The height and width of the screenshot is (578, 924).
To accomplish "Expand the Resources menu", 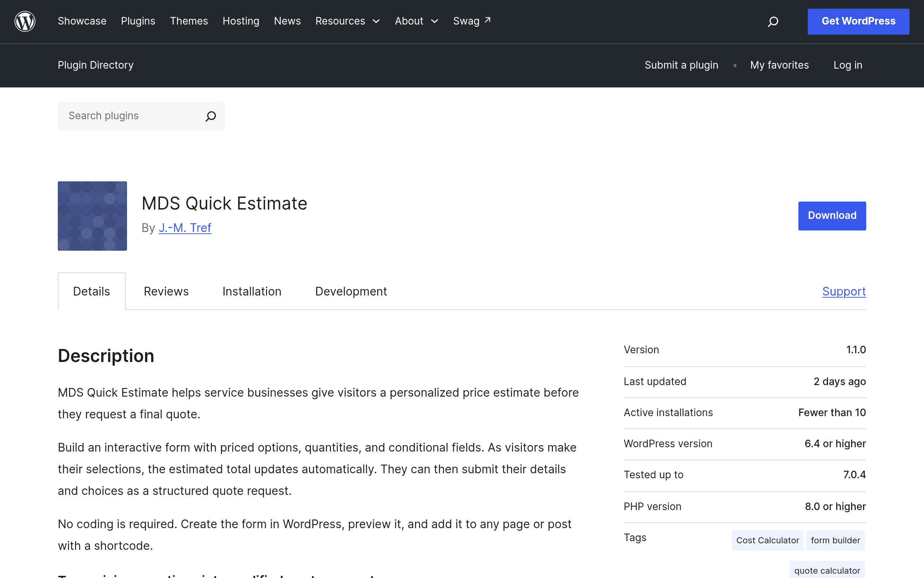I will [x=348, y=21].
